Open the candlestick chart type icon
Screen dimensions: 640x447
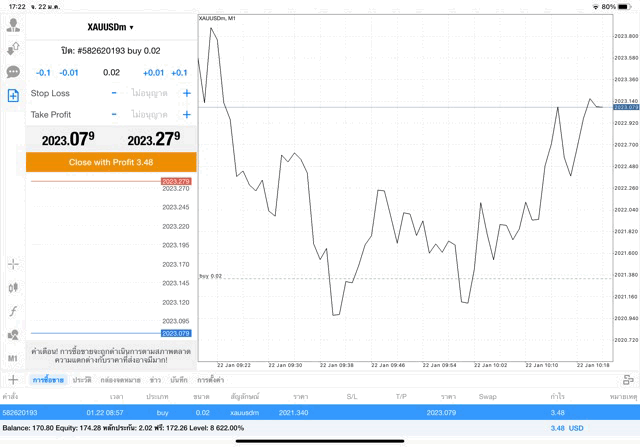pos(13,288)
